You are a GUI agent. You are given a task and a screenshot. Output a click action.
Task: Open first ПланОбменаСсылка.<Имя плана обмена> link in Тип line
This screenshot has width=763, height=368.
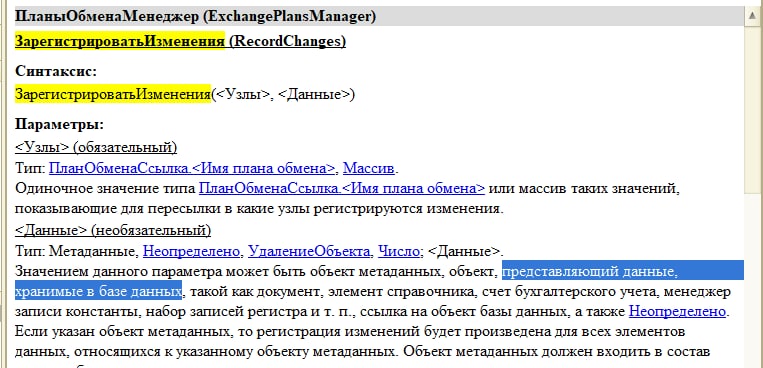pos(192,169)
